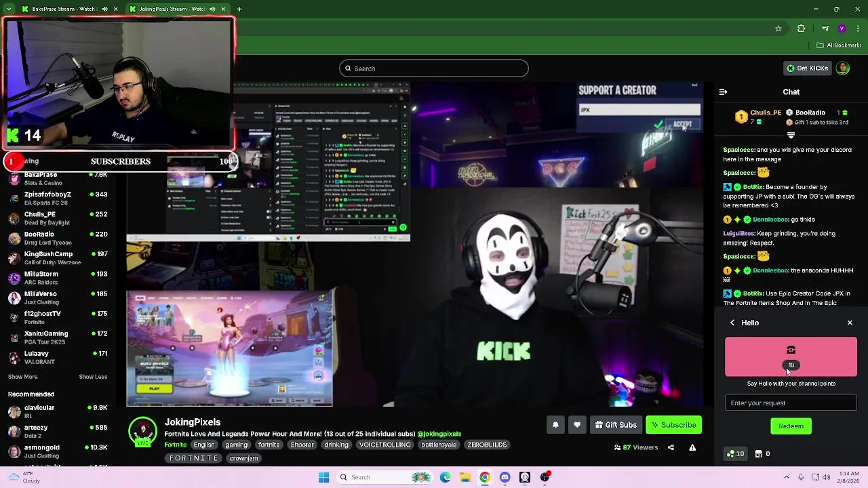Click the gaming tag

click(237, 445)
